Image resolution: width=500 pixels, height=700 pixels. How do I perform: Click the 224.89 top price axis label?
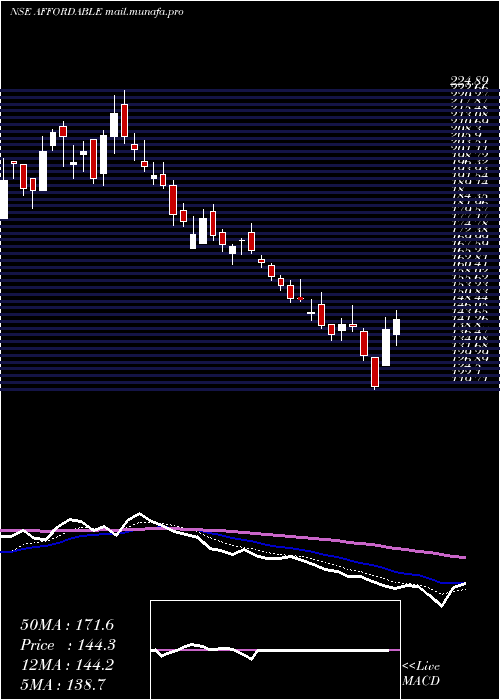tap(468, 80)
